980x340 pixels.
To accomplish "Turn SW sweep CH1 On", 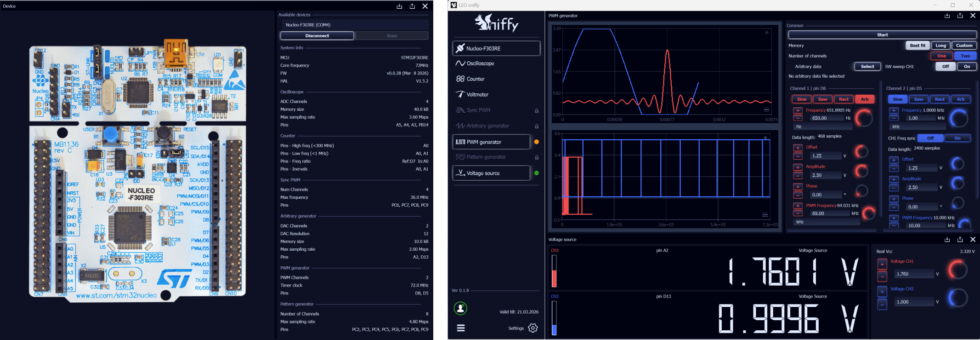I will point(967,67).
